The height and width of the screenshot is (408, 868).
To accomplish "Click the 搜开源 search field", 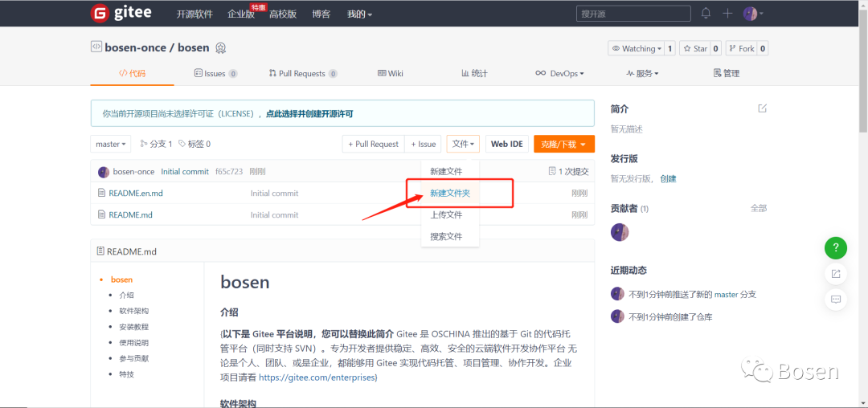I will coord(633,14).
